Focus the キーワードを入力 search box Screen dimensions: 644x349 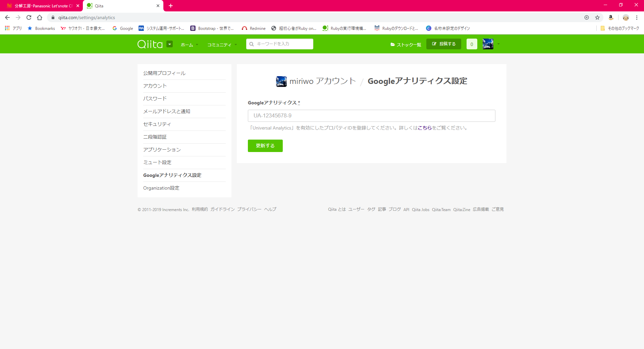(x=280, y=44)
